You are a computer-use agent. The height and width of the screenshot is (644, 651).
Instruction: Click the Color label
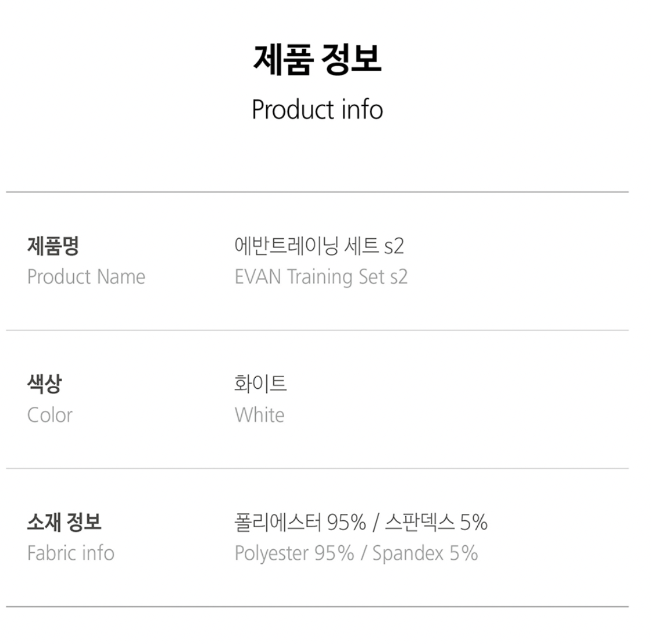(x=50, y=415)
